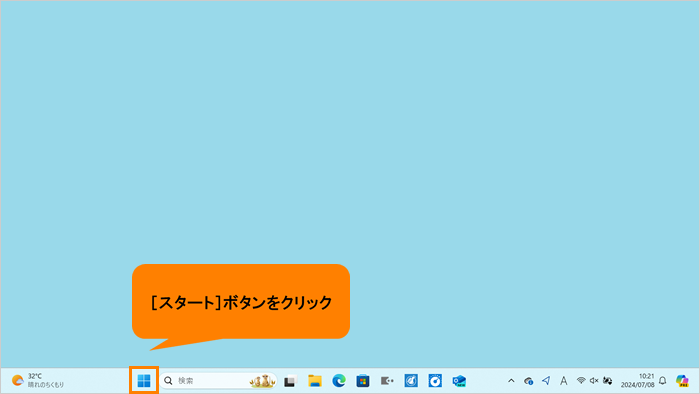The height and width of the screenshot is (394, 700).
Task: Launch Copilot preview icon in taskbar
Action: coord(682,381)
